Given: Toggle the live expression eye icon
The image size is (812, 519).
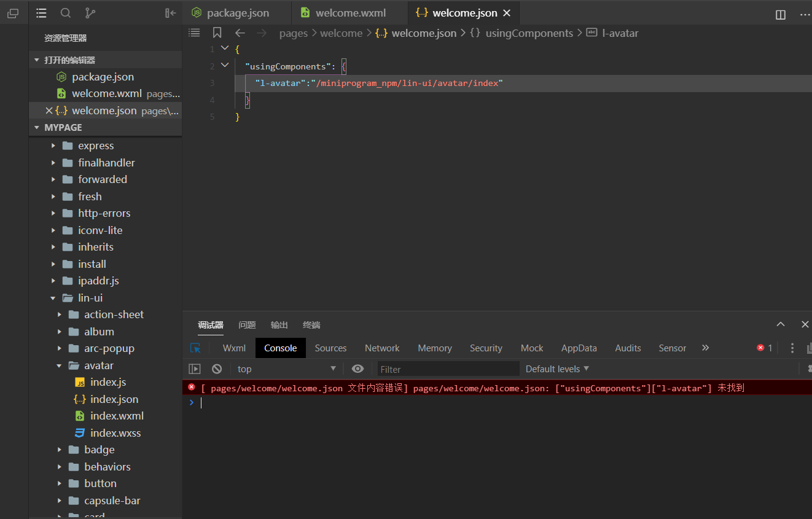Looking at the screenshot, I should click(x=357, y=369).
